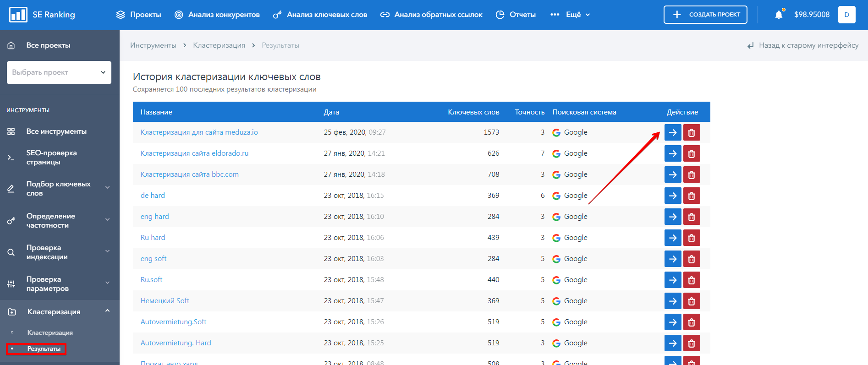Image resolution: width=868 pixels, height=365 pixels.
Task: Open the meduza.io clustering result arrow button
Action: [x=672, y=132]
